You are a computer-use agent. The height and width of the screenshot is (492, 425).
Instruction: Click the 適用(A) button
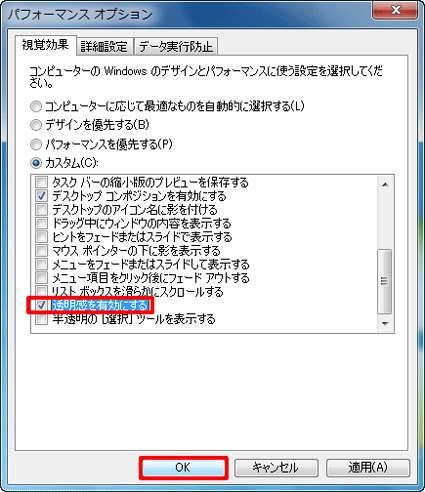pos(368,468)
